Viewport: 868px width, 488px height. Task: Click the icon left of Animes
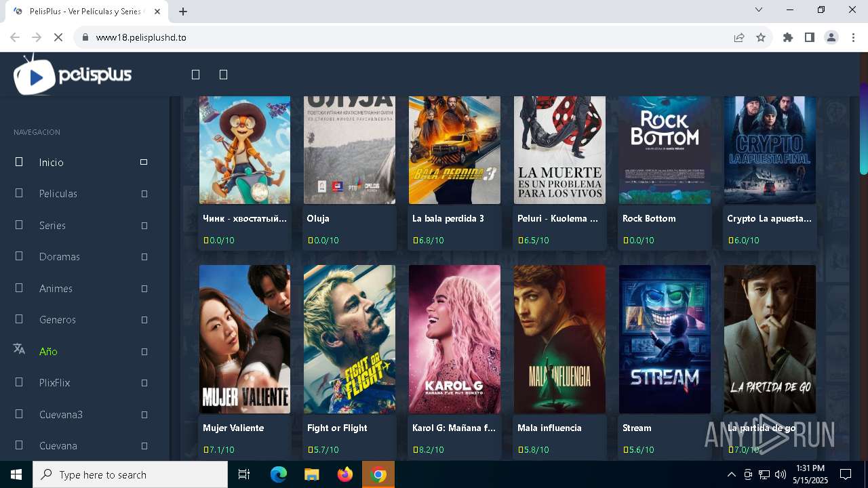click(19, 287)
